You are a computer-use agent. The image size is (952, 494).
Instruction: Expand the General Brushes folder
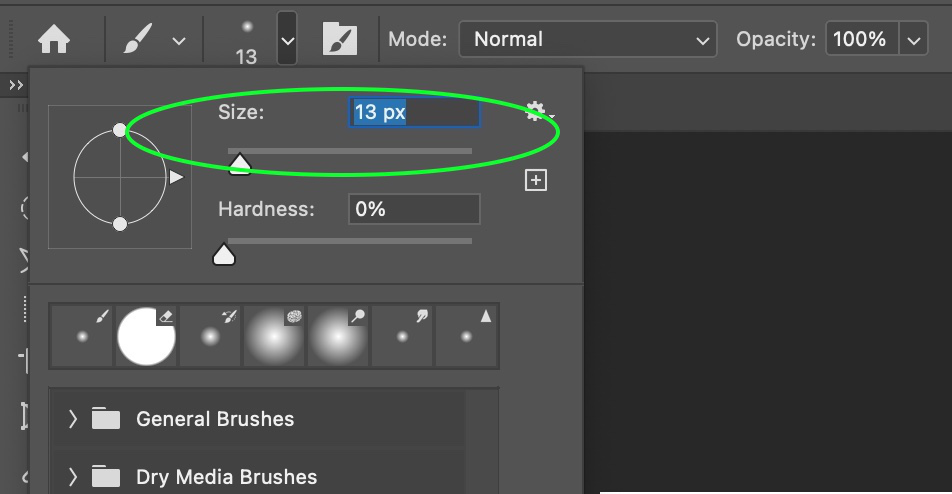(73, 419)
